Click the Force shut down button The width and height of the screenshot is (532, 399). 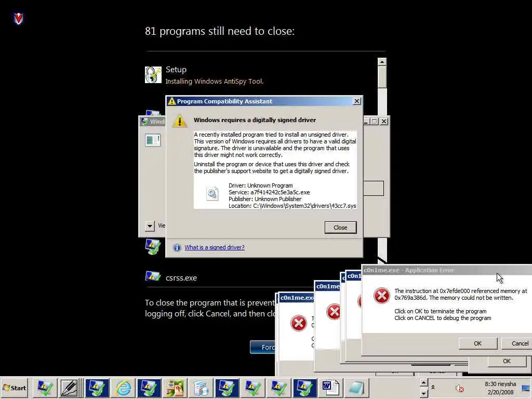coord(263,347)
